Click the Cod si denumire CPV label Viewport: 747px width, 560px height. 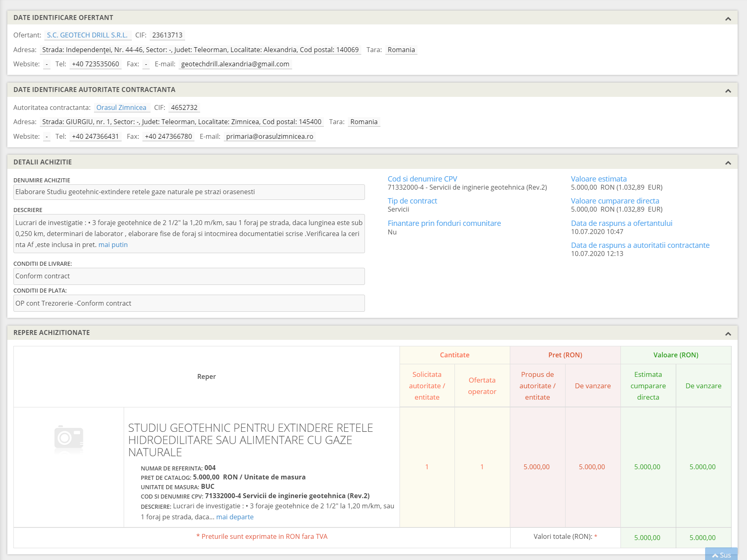coord(422,179)
